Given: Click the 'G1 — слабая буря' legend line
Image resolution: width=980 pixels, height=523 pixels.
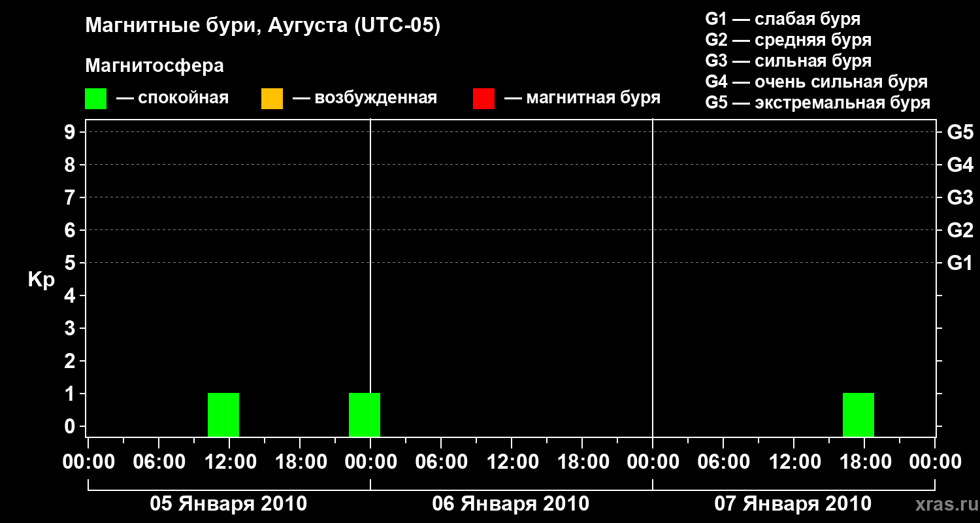Looking at the screenshot, I should coord(783,19).
